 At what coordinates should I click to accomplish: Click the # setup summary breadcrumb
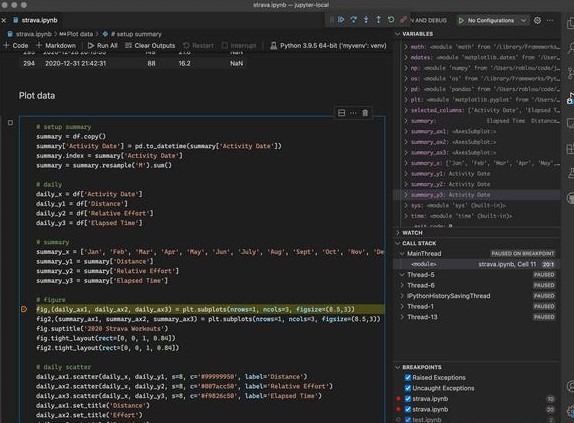coord(132,34)
